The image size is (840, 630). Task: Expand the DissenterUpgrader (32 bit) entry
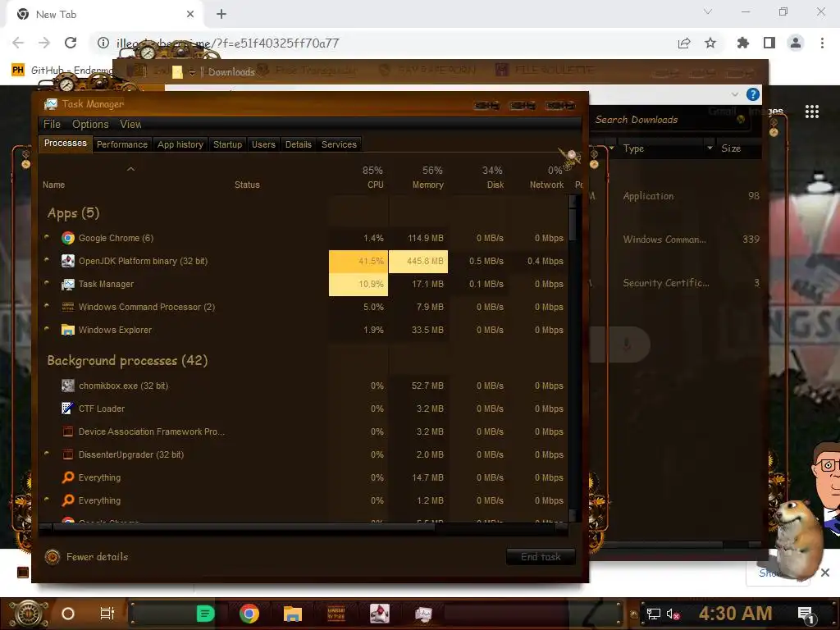click(x=47, y=453)
